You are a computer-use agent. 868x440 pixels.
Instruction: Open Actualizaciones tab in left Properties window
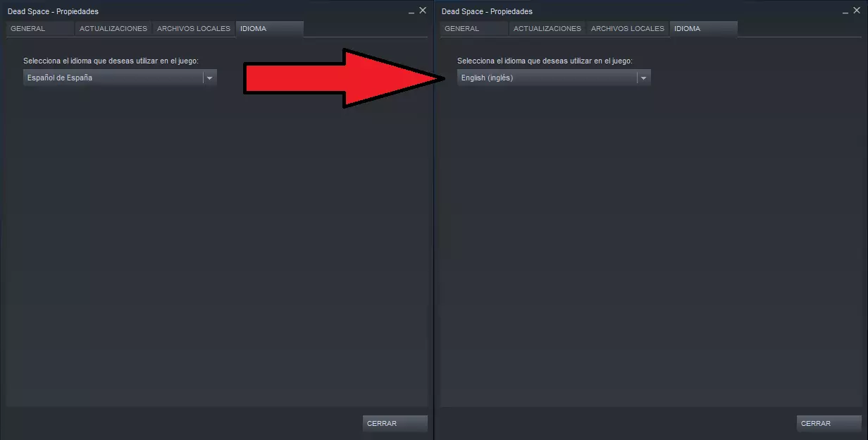[x=113, y=29]
